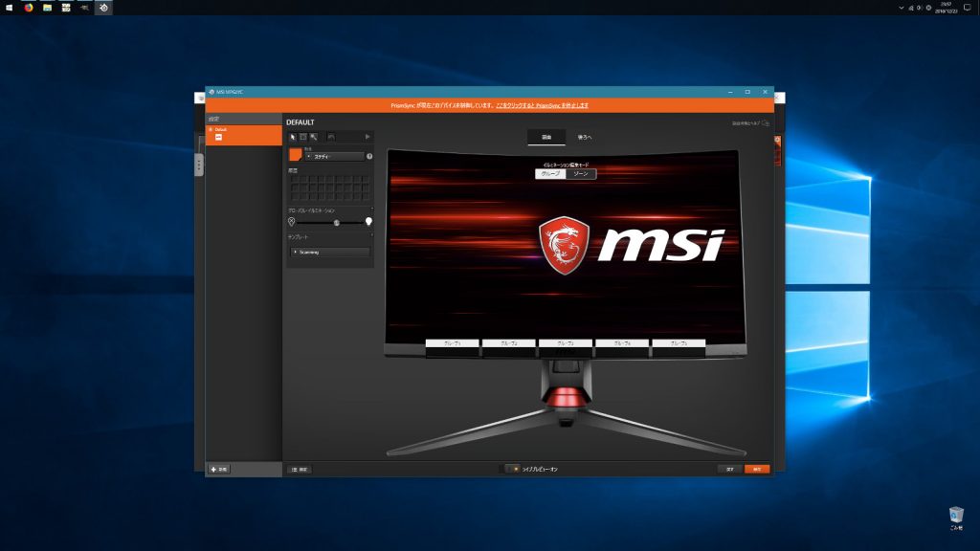Open File Explorer from the taskbar

(48, 8)
